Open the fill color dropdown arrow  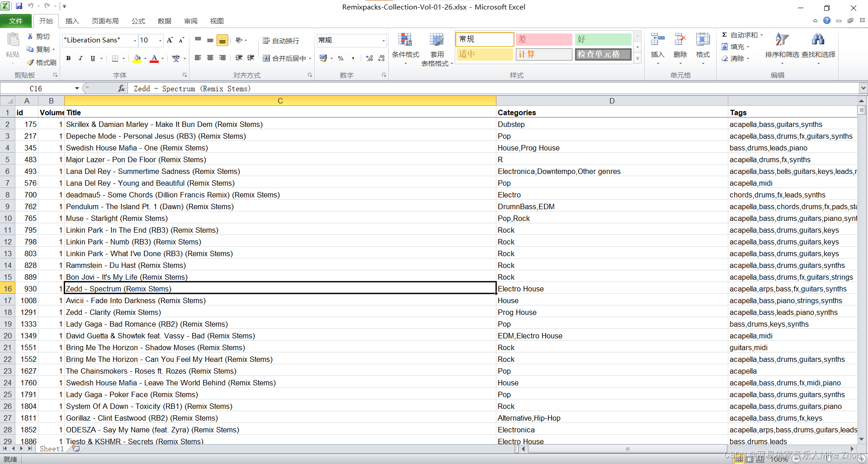(x=145, y=58)
